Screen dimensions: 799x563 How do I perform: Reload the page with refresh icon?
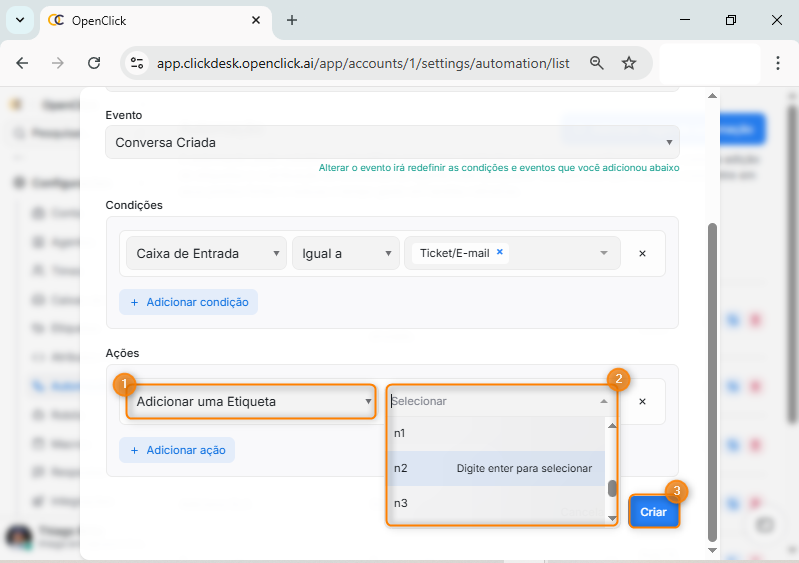(x=94, y=63)
